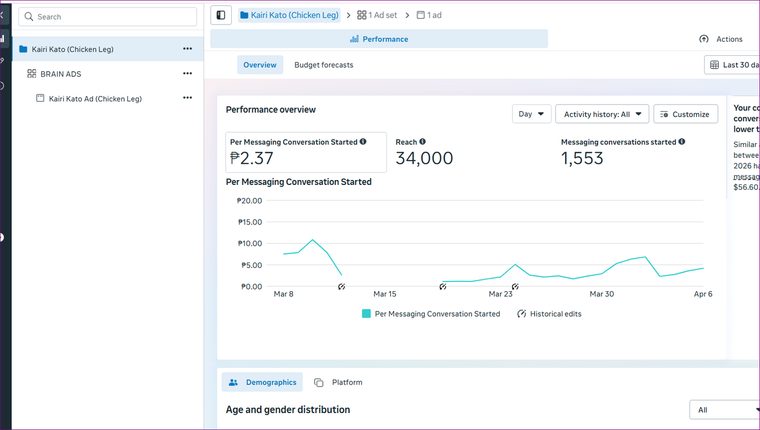The image size is (760, 430).
Task: Click the search magnifier icon
Action: click(x=29, y=17)
